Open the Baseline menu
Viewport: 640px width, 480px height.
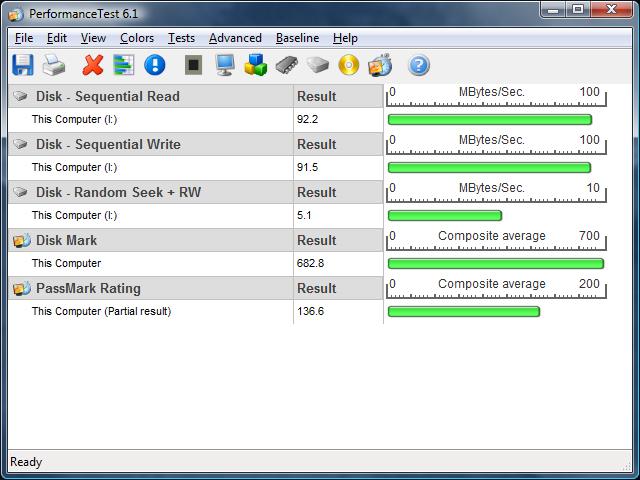pos(297,38)
